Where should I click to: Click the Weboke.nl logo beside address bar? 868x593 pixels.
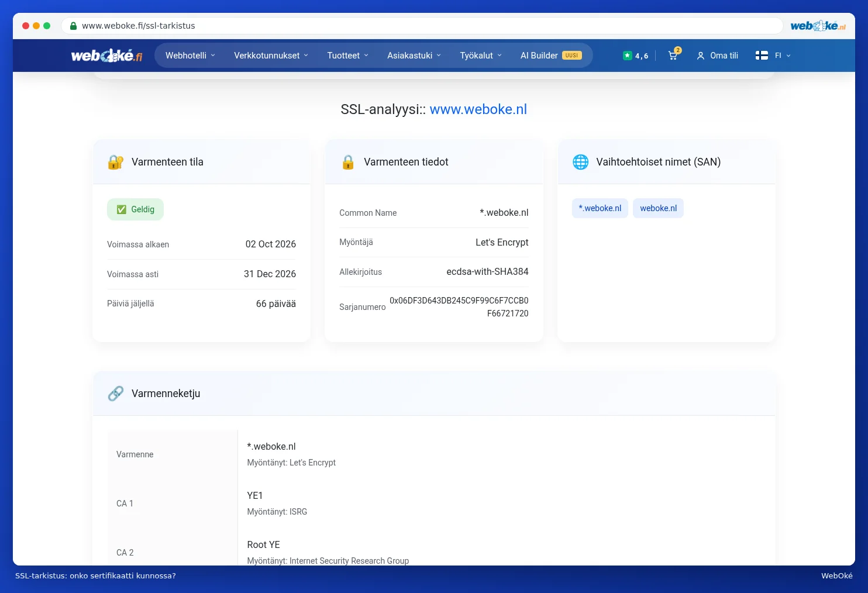[x=818, y=26]
